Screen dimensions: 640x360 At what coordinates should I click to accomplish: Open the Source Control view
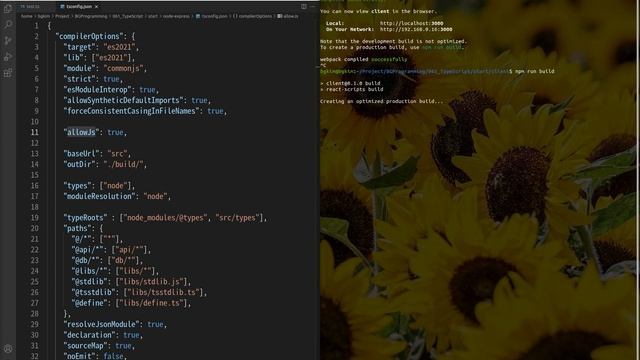(8, 40)
